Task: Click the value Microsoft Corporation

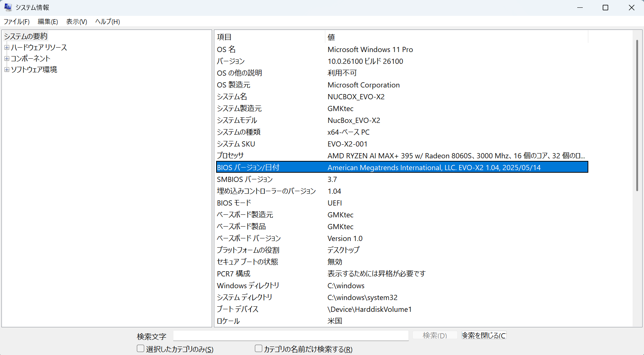Action: point(364,85)
